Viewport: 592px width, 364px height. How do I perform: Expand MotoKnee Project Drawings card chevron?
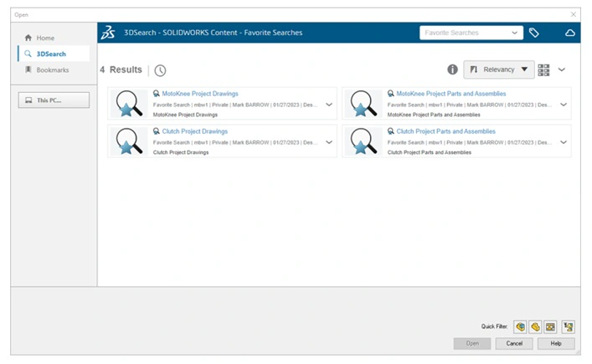click(x=329, y=105)
